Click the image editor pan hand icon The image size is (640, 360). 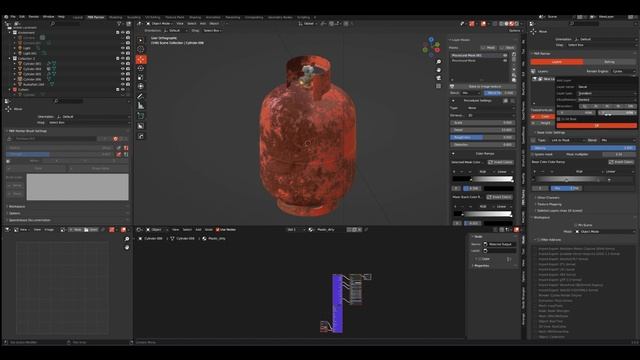pos(127,247)
